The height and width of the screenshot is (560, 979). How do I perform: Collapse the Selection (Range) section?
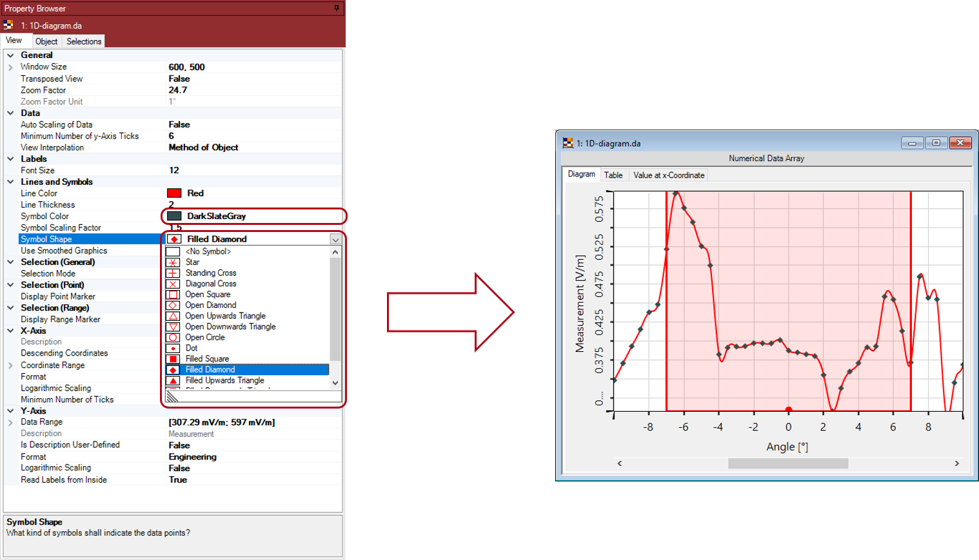(11, 308)
